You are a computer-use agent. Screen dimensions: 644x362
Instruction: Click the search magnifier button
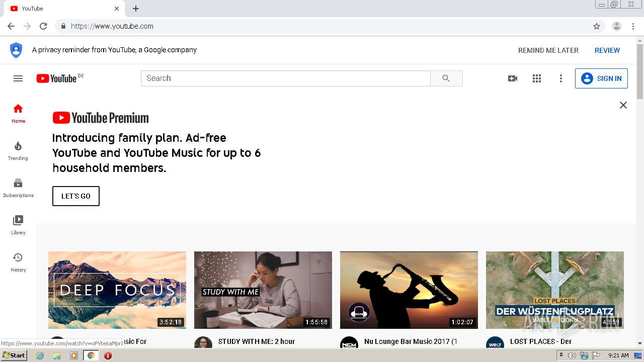pyautogui.click(x=446, y=78)
